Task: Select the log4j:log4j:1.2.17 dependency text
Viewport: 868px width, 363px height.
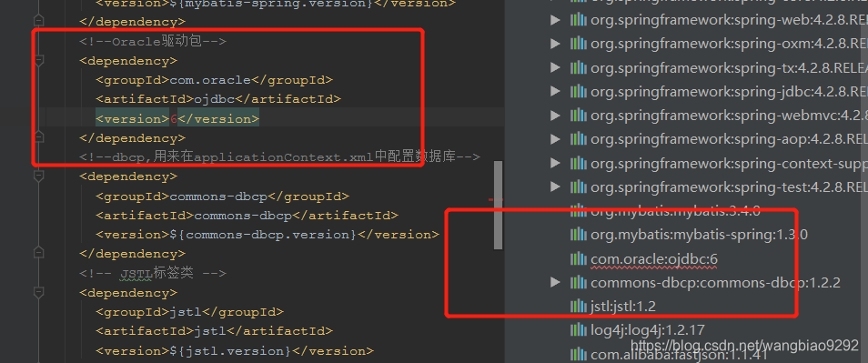Action: [x=648, y=330]
